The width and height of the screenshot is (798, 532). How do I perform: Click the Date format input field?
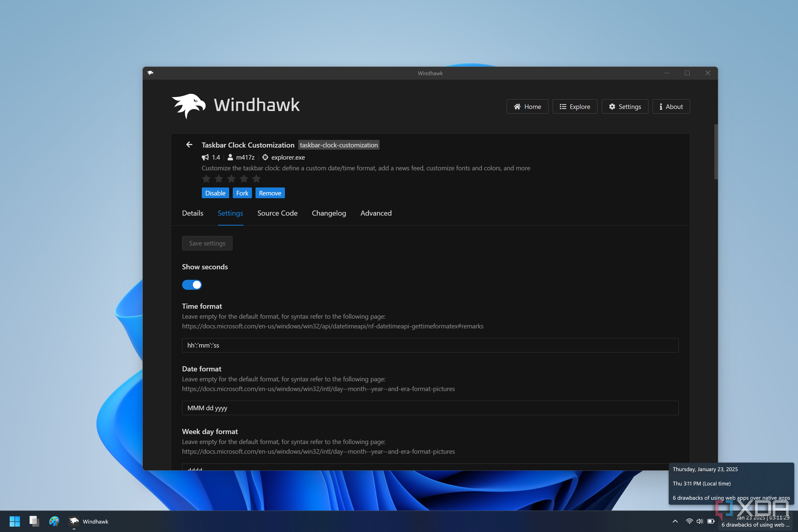[x=430, y=408]
